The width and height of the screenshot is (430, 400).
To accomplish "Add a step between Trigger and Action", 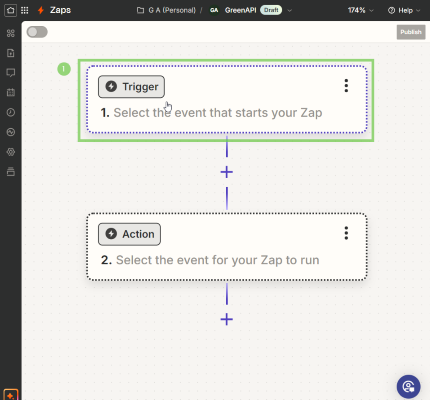I will tap(227, 172).
